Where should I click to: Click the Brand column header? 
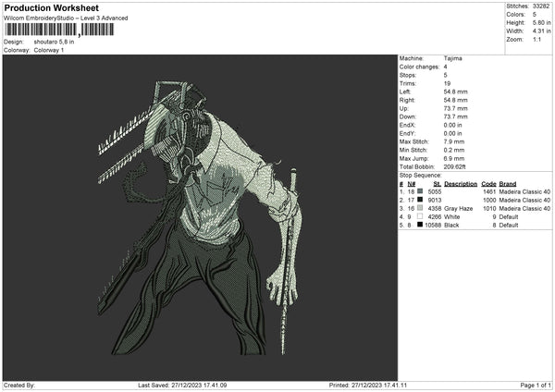click(x=508, y=184)
